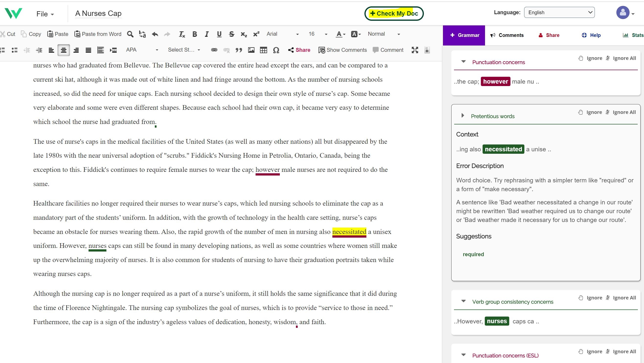Click the Unlink icon
Image resolution: width=644 pixels, height=363 pixels.
(x=226, y=50)
